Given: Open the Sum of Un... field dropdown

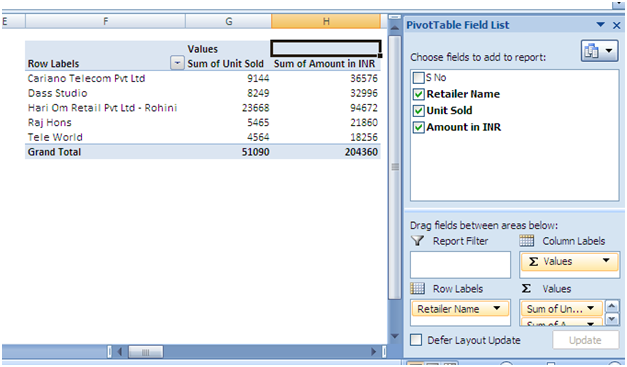Looking at the screenshot, I should click(590, 309).
